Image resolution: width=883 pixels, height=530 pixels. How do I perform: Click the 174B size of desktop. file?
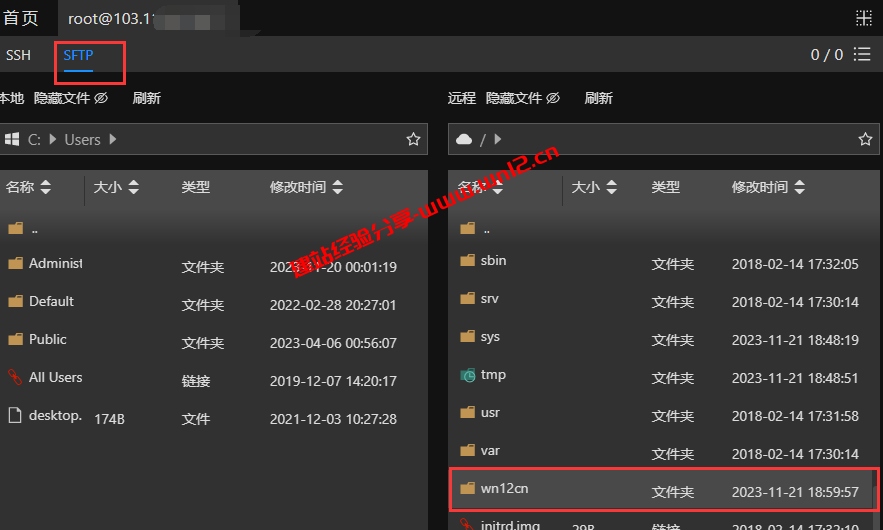tap(109, 419)
